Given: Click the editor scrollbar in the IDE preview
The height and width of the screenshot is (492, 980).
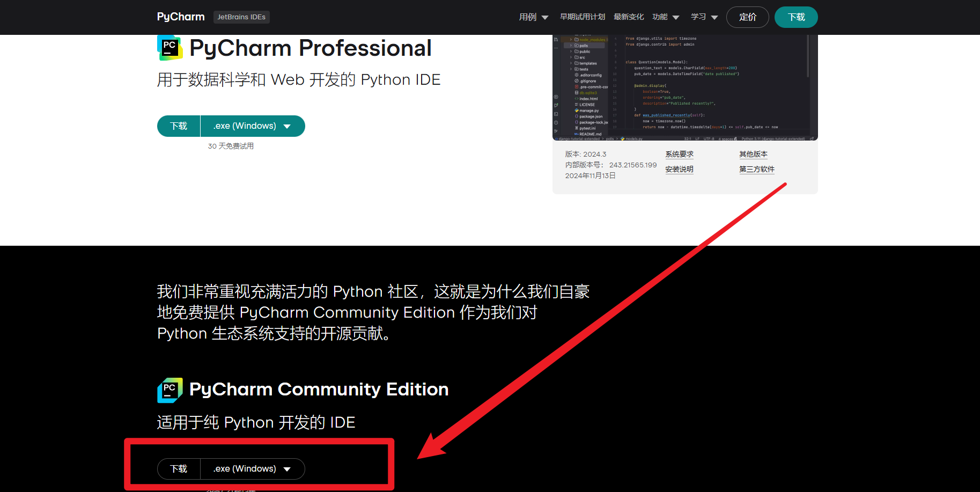Looking at the screenshot, I should tap(808, 56).
